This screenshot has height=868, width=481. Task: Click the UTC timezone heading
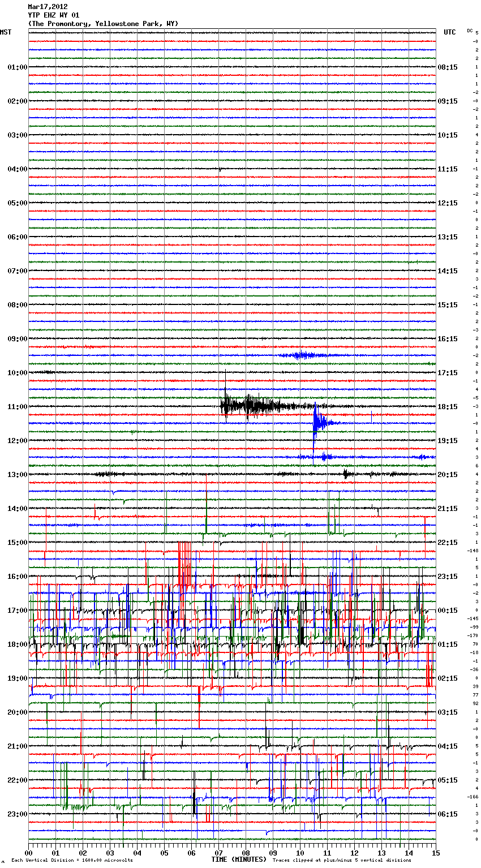450,32
